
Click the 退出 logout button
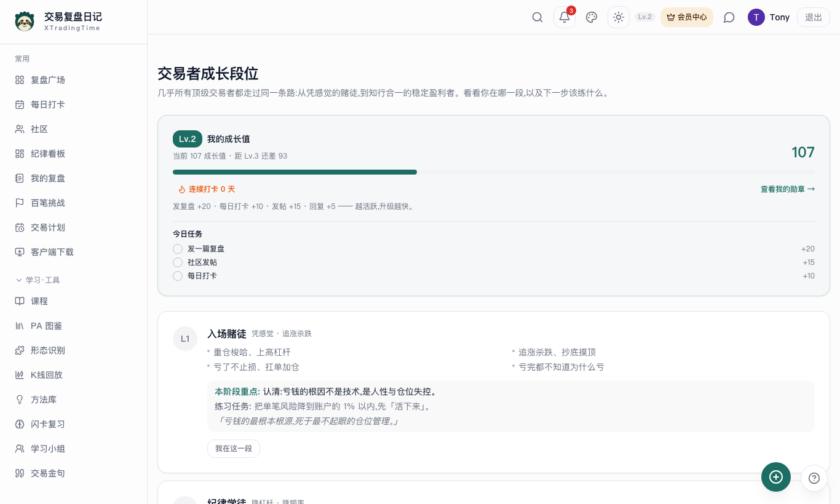814,17
